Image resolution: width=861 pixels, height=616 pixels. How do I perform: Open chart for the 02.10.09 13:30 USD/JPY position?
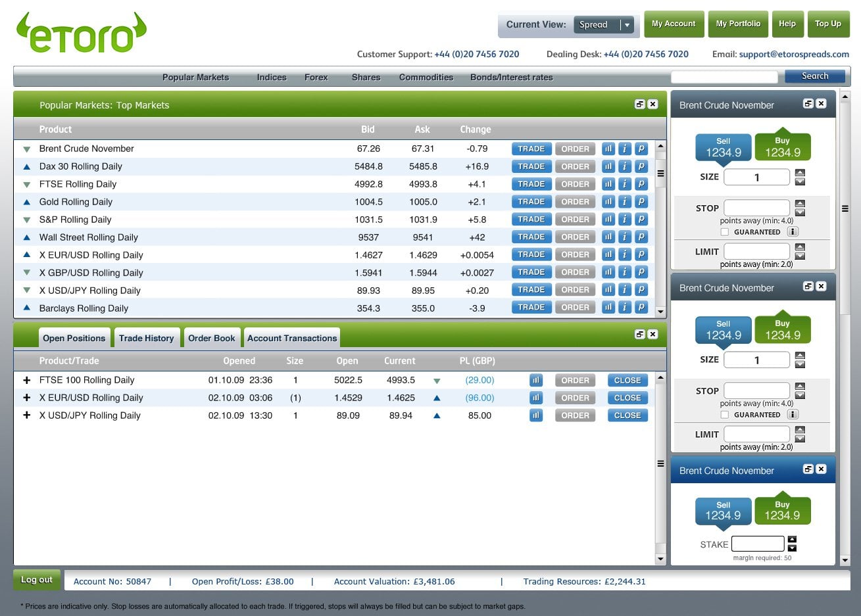click(536, 415)
